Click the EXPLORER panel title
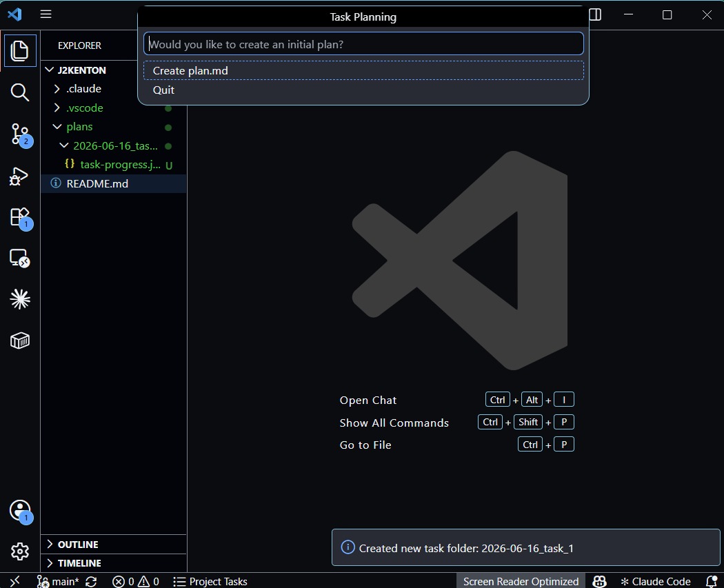 click(x=79, y=45)
